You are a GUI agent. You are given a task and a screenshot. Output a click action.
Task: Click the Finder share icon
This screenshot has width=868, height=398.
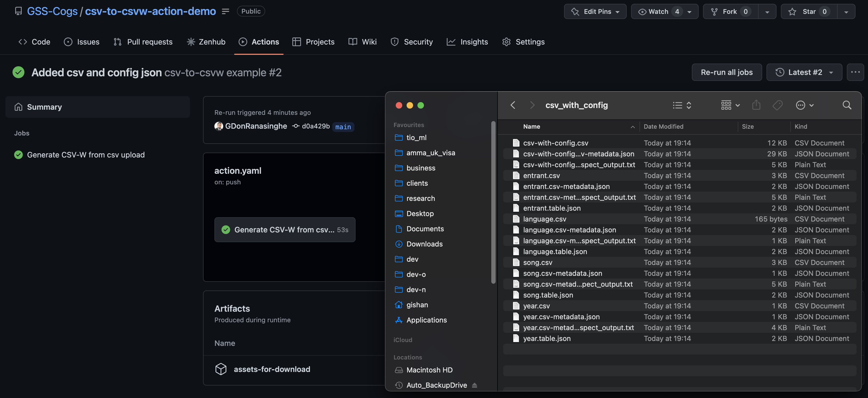(x=756, y=105)
